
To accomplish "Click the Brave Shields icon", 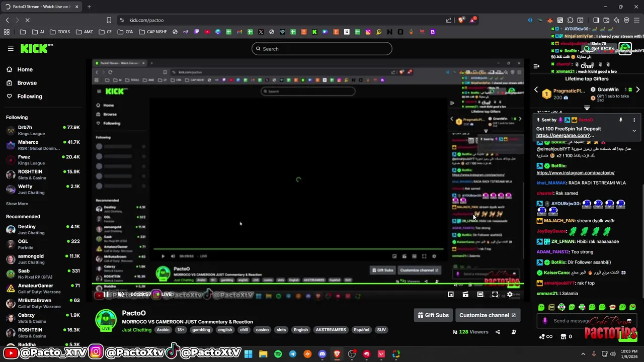I will pos(461,20).
